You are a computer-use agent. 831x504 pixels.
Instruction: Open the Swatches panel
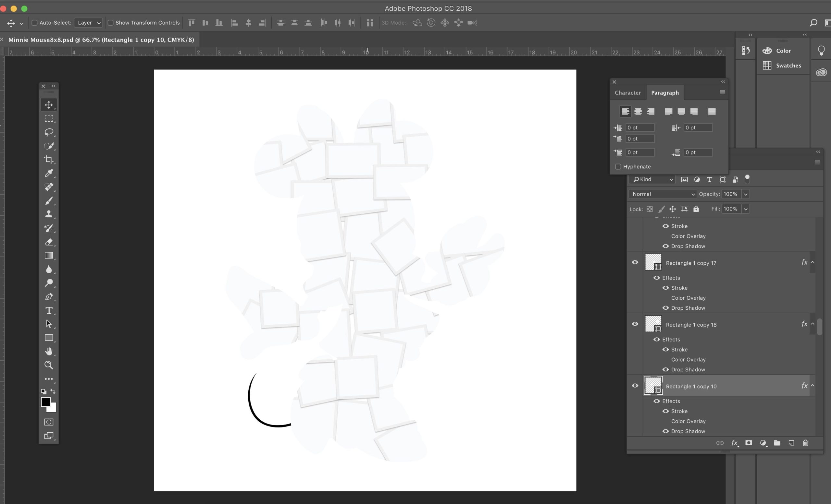(x=782, y=66)
